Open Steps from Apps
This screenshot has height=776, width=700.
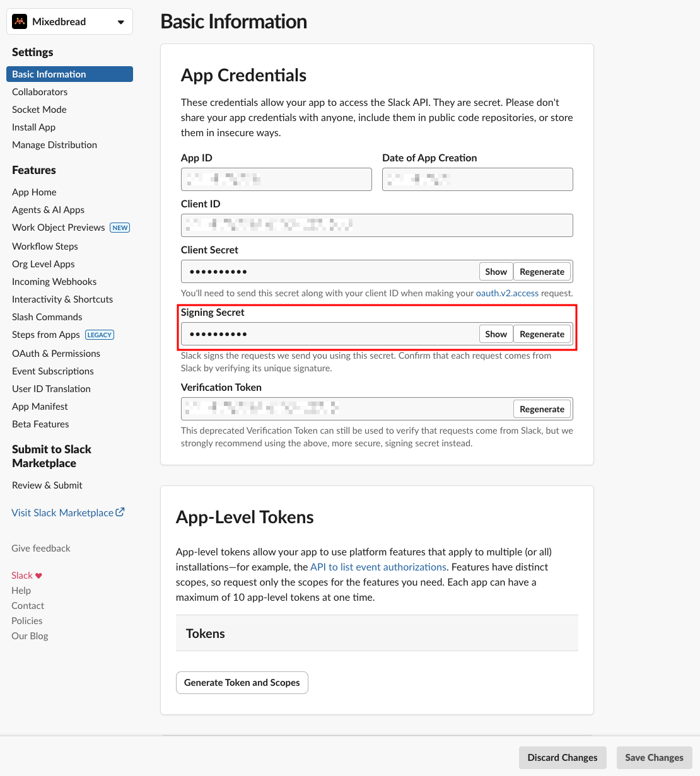(x=45, y=335)
